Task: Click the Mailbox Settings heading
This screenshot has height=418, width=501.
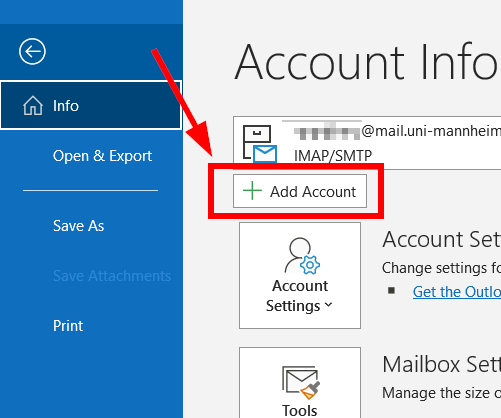Action: (x=441, y=364)
